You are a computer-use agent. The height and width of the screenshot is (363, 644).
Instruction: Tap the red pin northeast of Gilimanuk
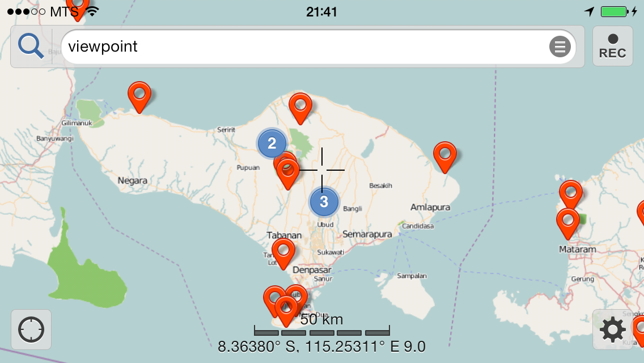[x=139, y=95]
